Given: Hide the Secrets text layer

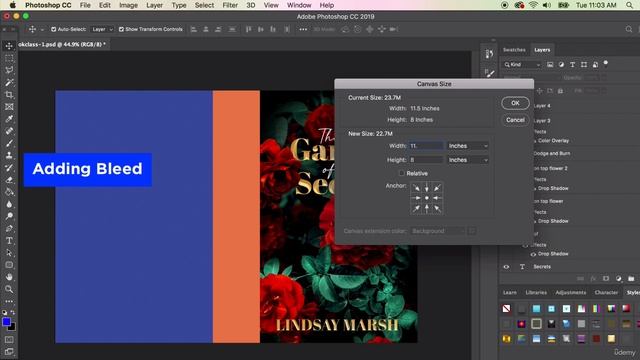Looking at the screenshot, I should click(x=506, y=267).
